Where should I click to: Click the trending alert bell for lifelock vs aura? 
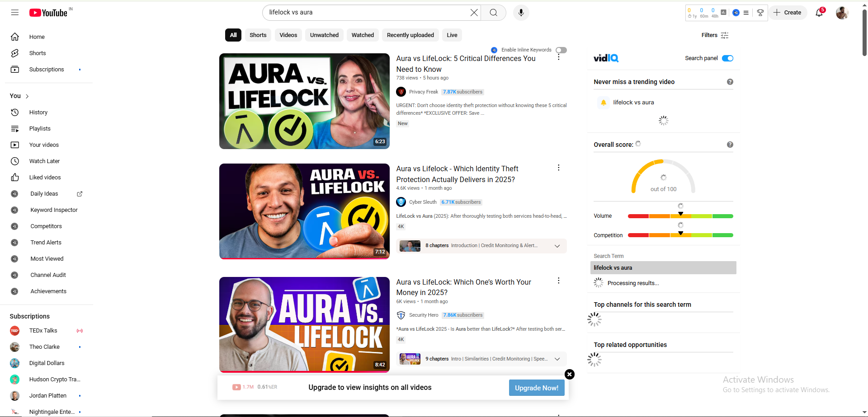[604, 103]
